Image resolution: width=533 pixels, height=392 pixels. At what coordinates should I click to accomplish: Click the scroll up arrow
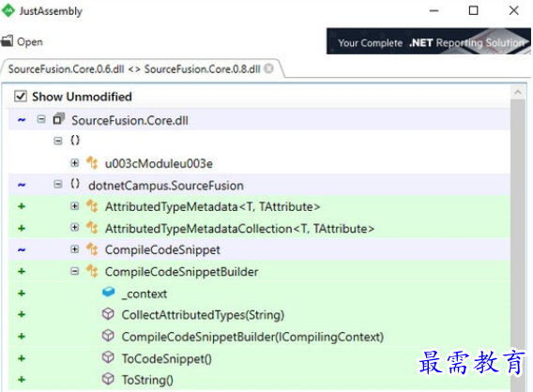[x=518, y=92]
